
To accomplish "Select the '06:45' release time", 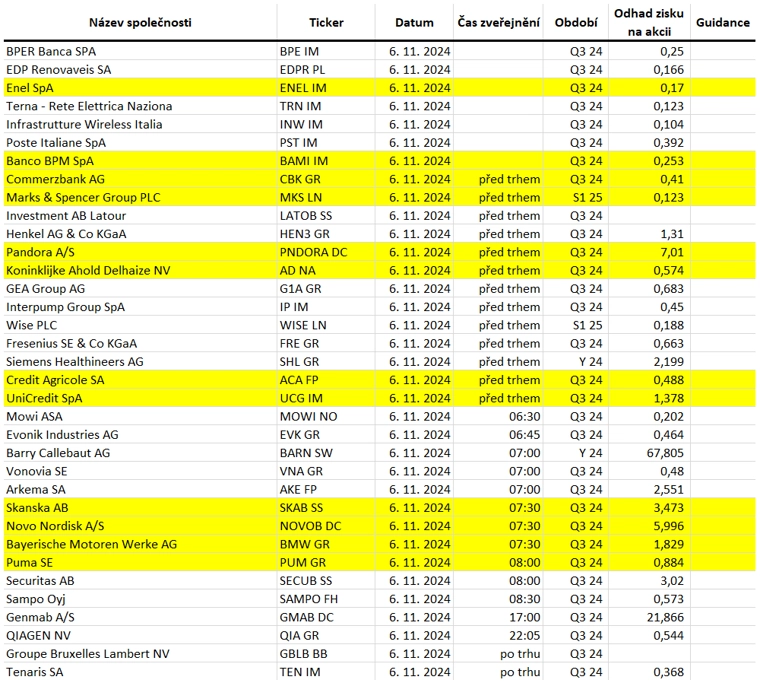I will tap(524, 435).
